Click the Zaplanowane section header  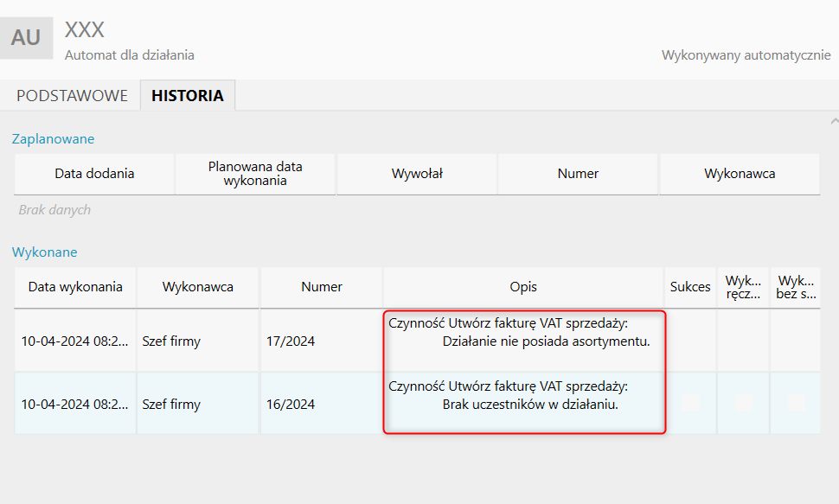point(53,138)
